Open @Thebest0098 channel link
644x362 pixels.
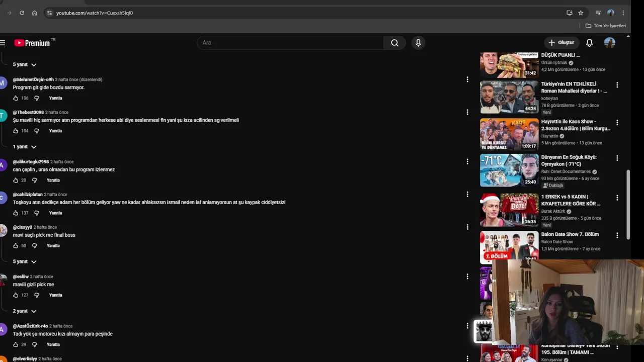pos(28,112)
